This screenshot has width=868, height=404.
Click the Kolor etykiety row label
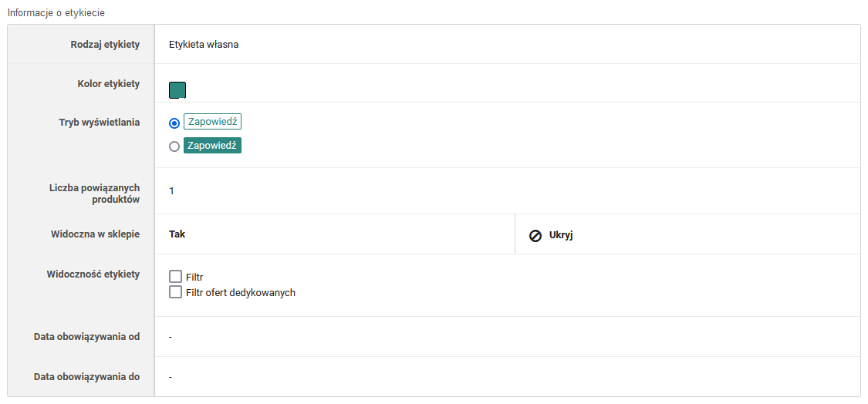click(109, 84)
